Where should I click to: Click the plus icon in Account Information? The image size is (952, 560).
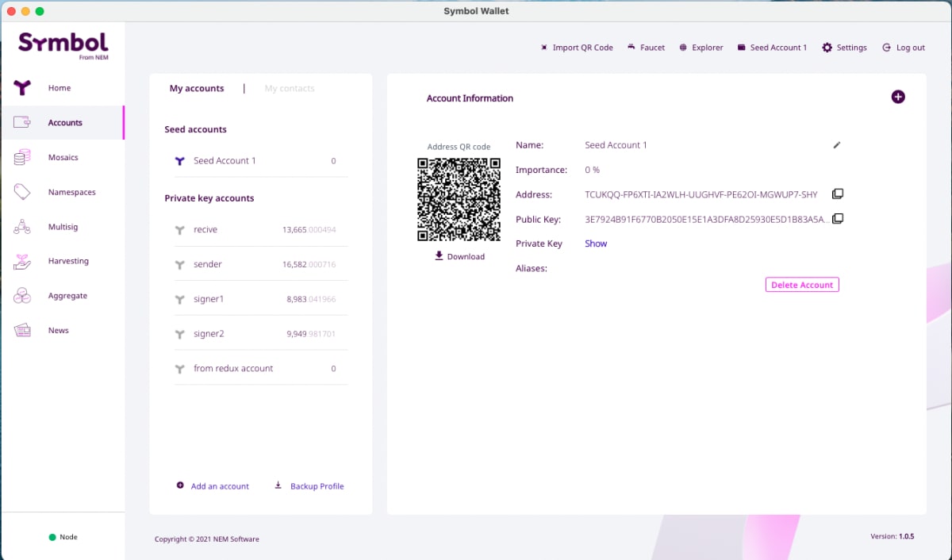pos(898,97)
